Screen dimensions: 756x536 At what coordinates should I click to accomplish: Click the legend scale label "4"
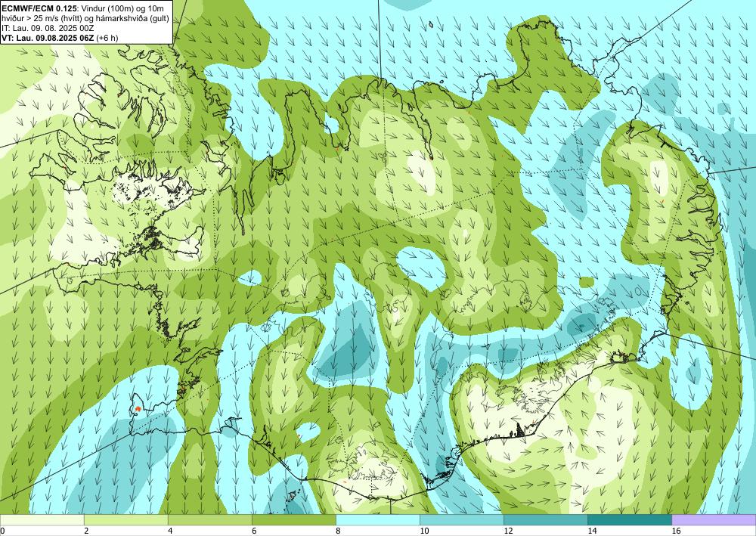point(170,531)
